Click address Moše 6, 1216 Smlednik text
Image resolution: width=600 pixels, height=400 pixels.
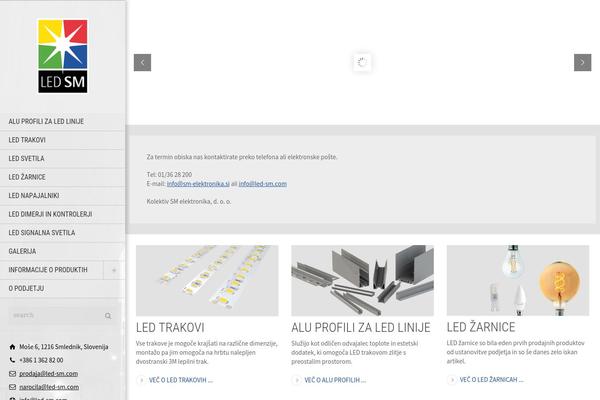(x=64, y=347)
